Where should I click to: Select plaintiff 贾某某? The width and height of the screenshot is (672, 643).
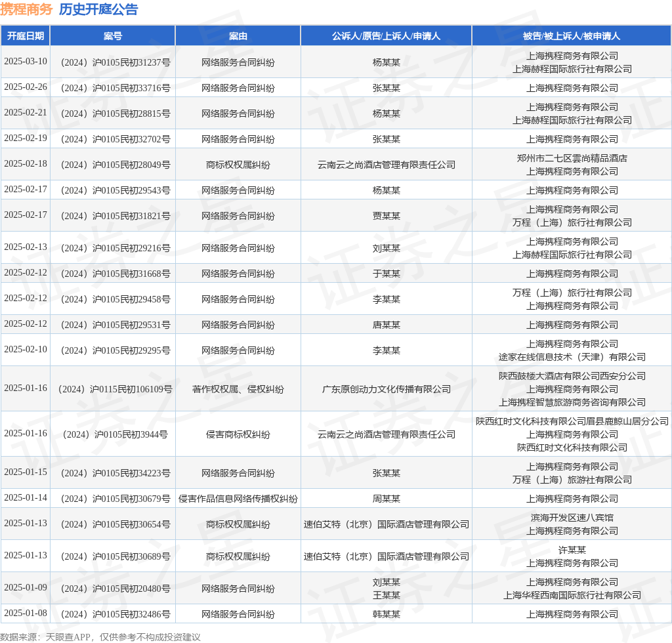(x=386, y=217)
